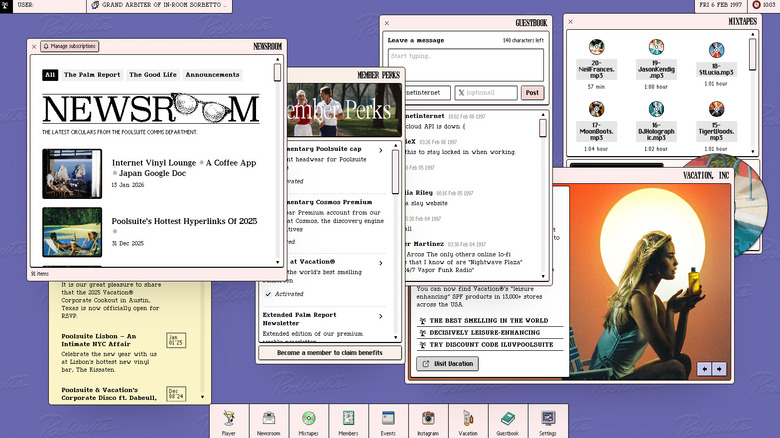Click the Poolsuite logo in top-left corner
780x438 pixels.
pyautogui.click(x=5, y=5)
